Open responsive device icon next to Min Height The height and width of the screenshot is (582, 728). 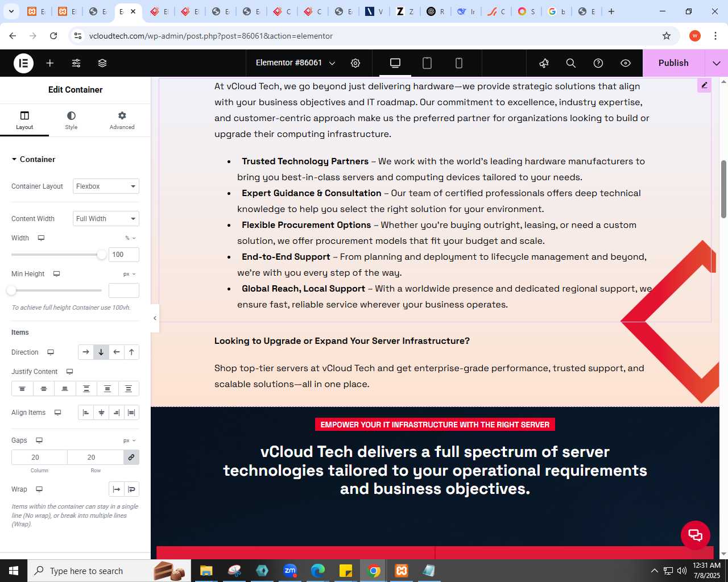coord(56,274)
